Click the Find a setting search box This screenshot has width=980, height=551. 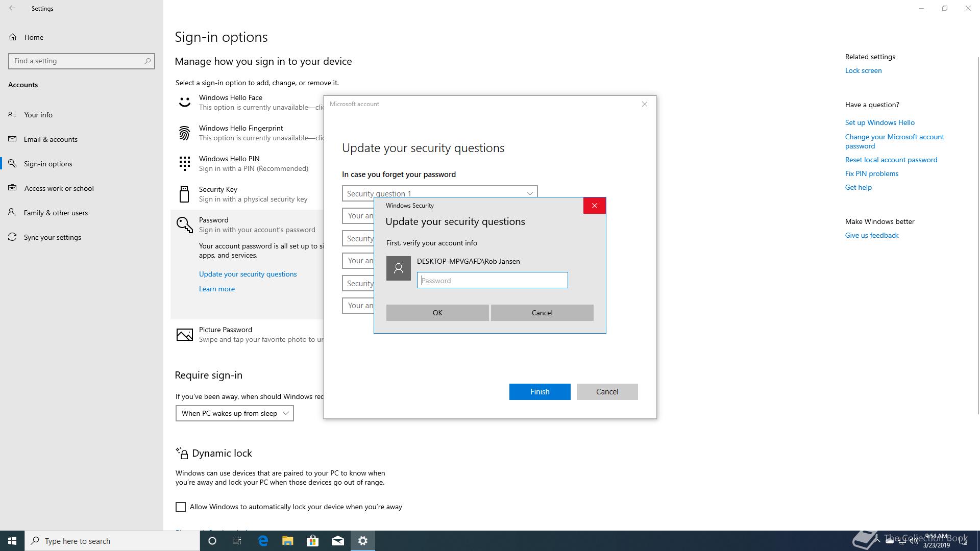[x=82, y=61]
